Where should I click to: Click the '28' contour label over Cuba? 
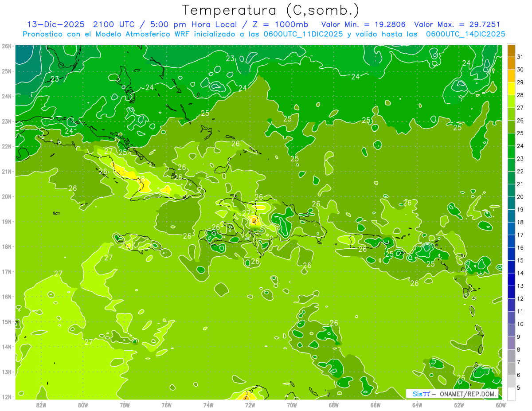141,179
